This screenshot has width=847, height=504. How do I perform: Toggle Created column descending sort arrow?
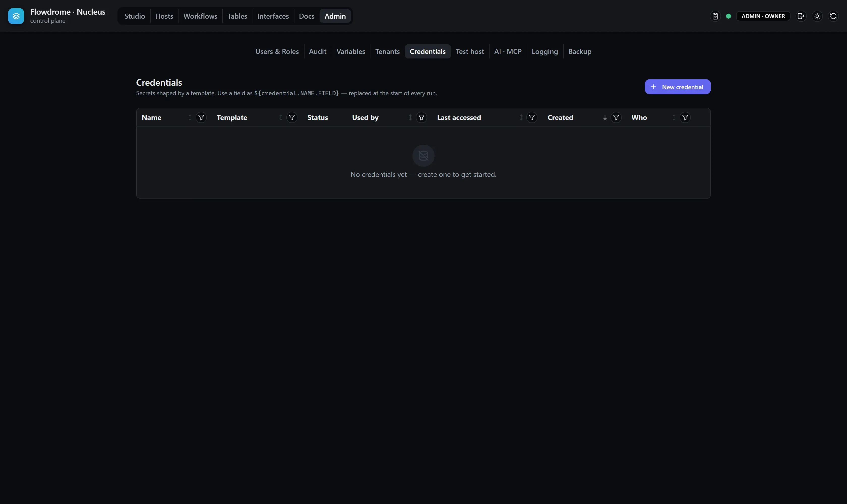pos(605,117)
